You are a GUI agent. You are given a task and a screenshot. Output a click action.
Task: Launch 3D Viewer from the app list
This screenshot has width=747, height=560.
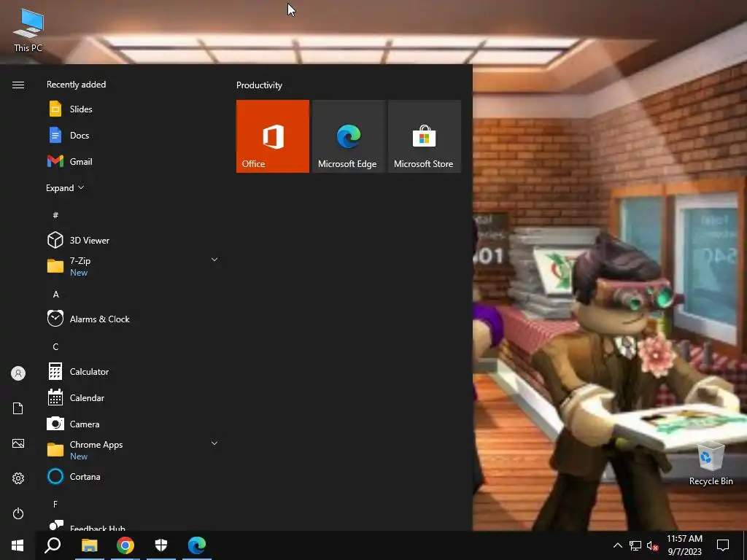click(x=133, y=240)
